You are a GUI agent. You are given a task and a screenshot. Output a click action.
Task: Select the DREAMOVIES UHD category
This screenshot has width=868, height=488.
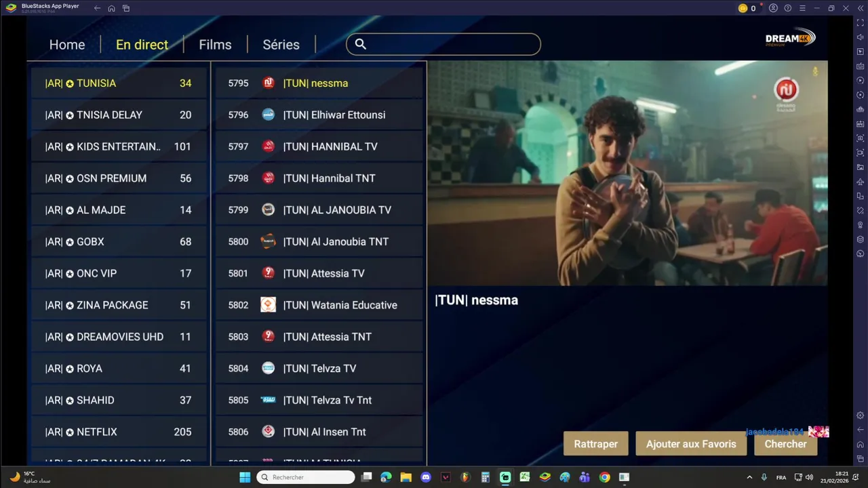119,337
